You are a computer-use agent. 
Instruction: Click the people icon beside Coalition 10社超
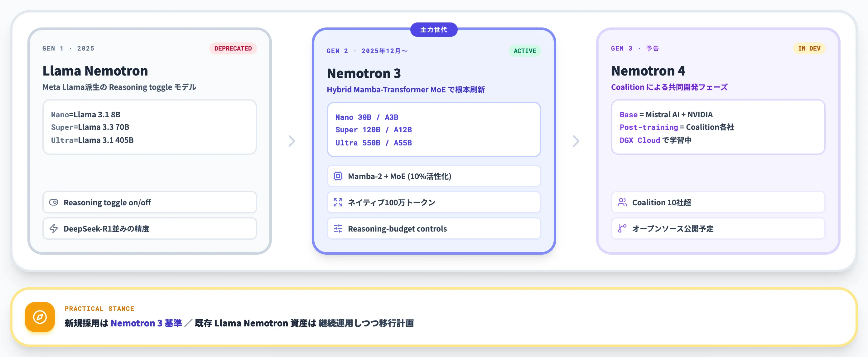pos(622,202)
